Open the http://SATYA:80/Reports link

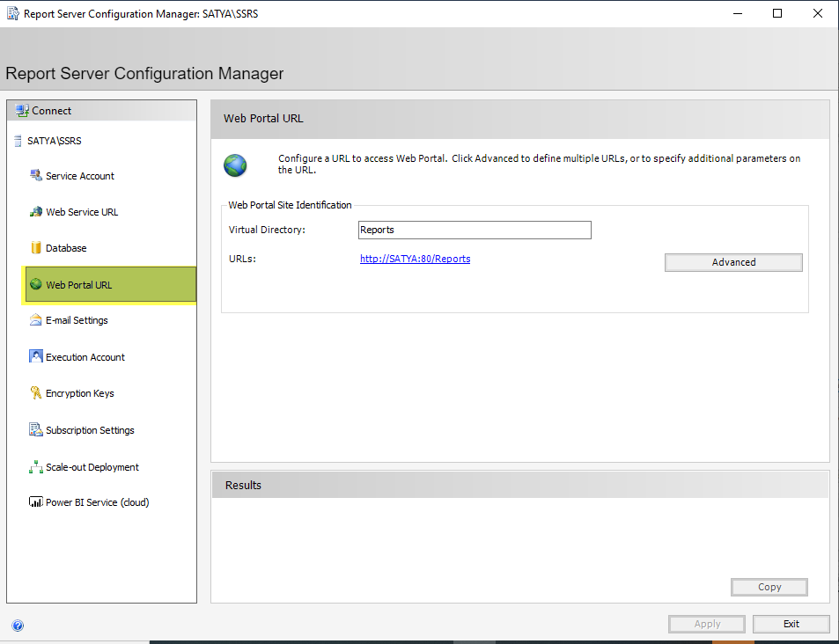click(415, 259)
